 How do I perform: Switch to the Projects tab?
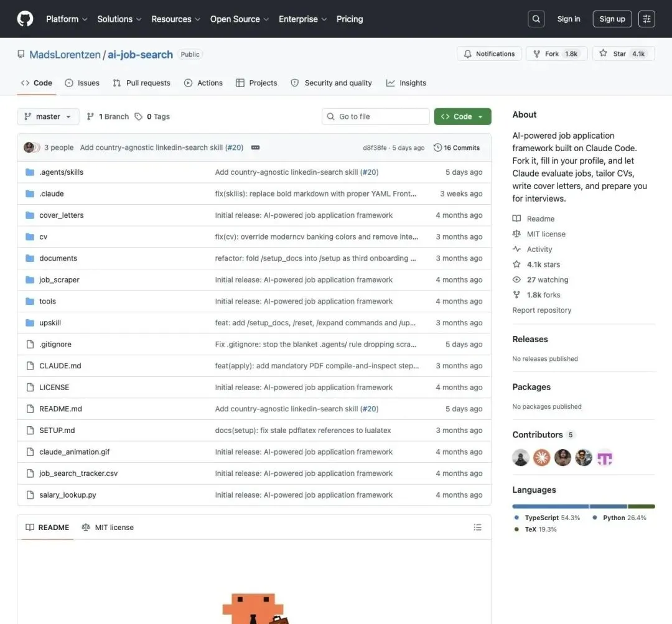[x=256, y=83]
